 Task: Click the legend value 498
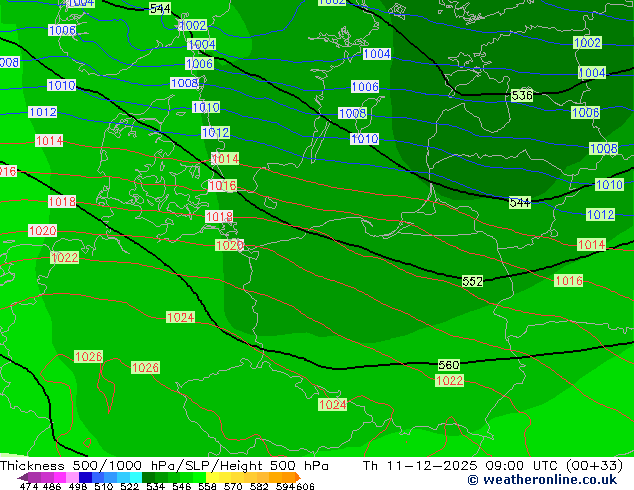click(x=78, y=486)
